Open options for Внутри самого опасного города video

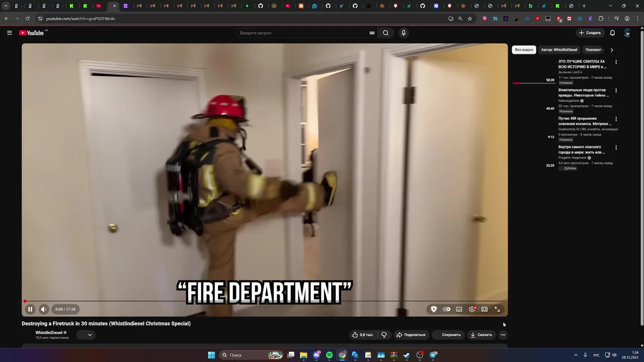point(616,147)
